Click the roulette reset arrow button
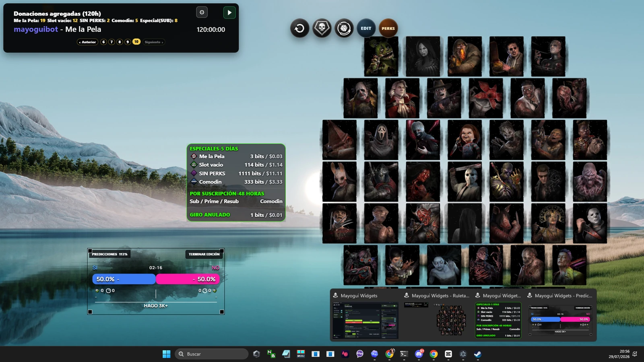This screenshot has height=362, width=644. 299,28
